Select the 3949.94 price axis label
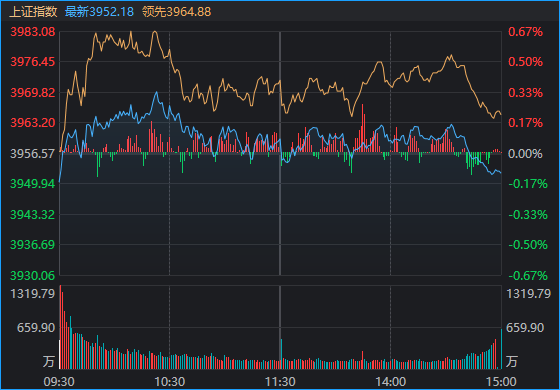 (33, 184)
